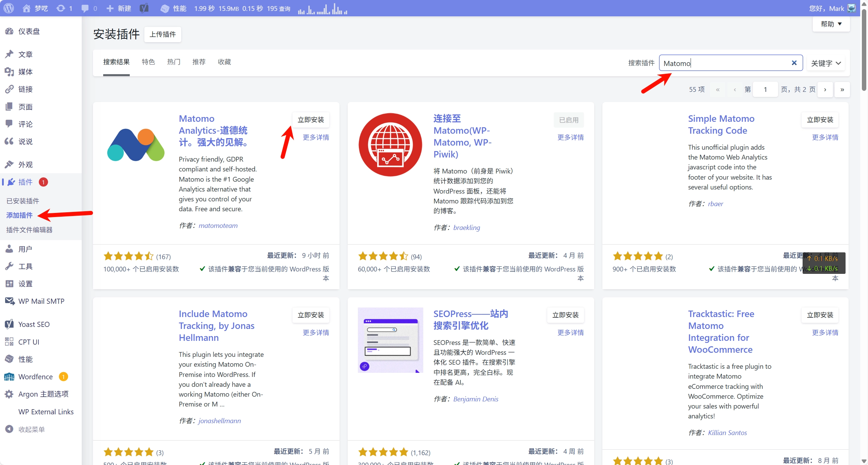Viewport: 868px width, 465px height.
Task: Expand the 帮助 help panel
Action: pos(831,24)
